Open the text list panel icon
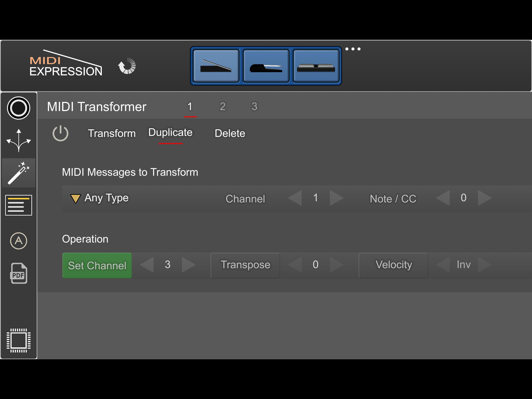The width and height of the screenshot is (532, 399). pyautogui.click(x=18, y=205)
